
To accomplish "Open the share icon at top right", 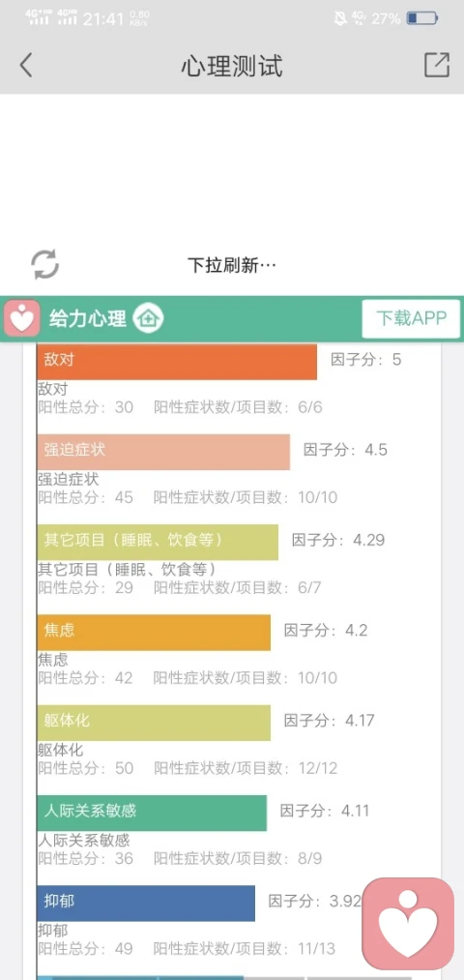I will pos(437,65).
